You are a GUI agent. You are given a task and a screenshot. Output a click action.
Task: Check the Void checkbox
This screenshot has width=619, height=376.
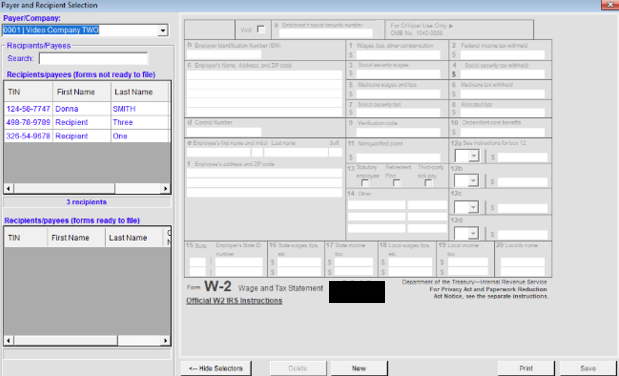[261, 29]
